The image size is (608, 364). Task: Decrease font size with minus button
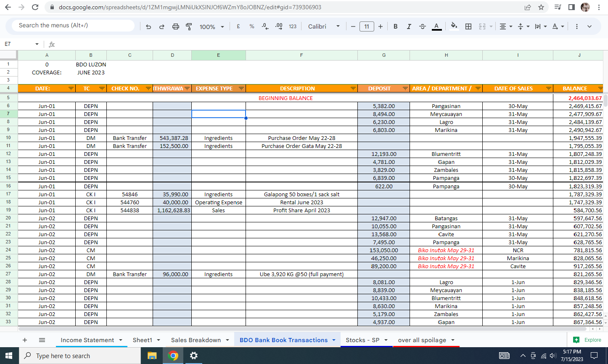coord(353,26)
